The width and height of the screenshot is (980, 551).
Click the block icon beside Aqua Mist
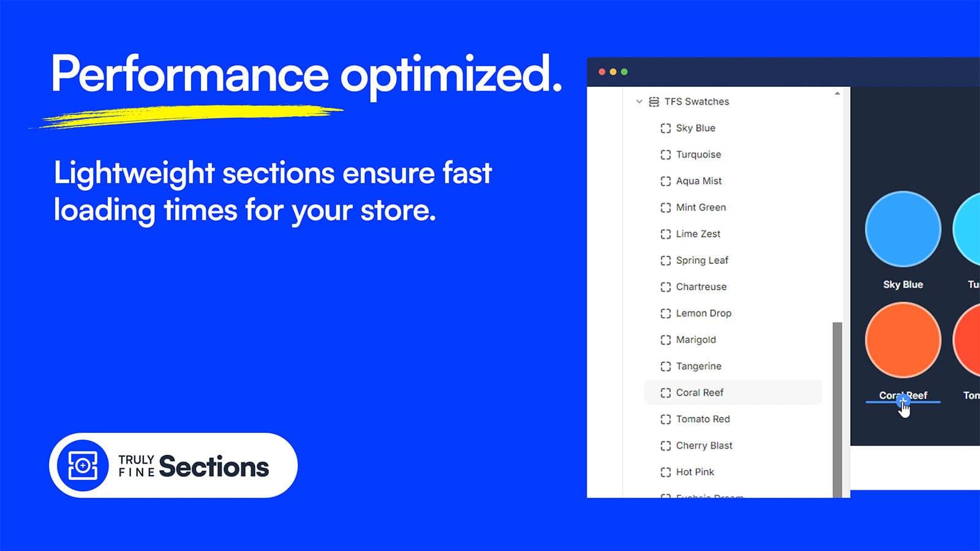click(x=666, y=181)
